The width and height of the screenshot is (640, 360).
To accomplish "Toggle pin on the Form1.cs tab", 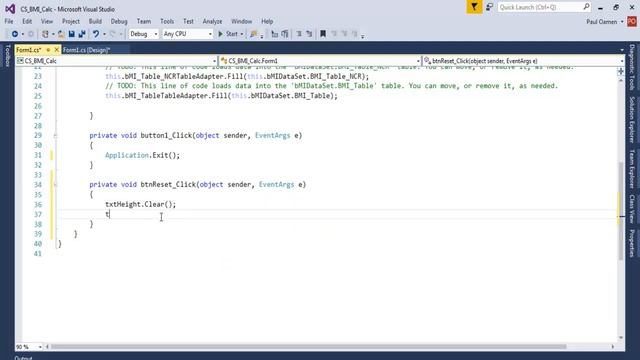I will (x=48, y=50).
